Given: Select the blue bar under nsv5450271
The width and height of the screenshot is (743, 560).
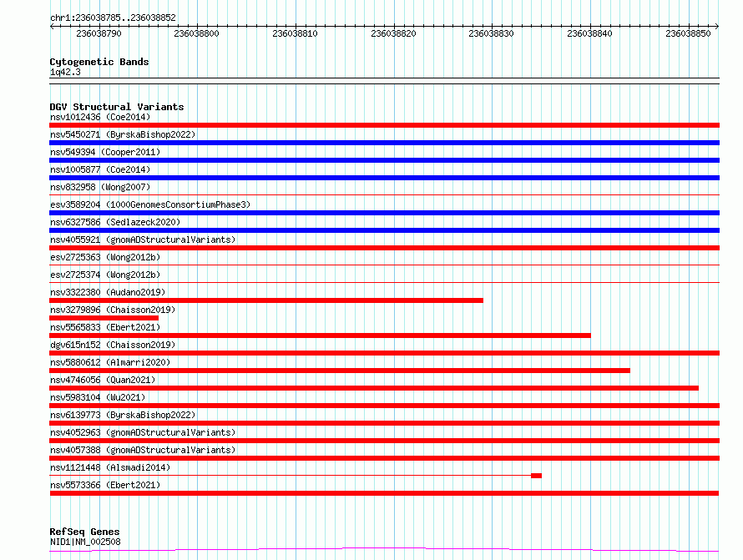Looking at the screenshot, I should pos(384,143).
